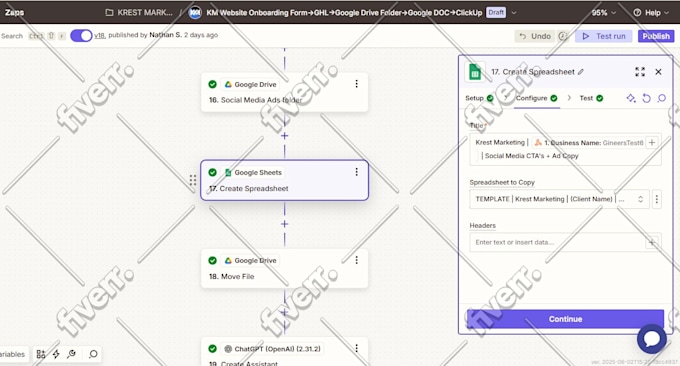Viewport: 680px width, 366px height.
Task: Open Spreadsheet to Copy field options menu
Action: (x=657, y=199)
